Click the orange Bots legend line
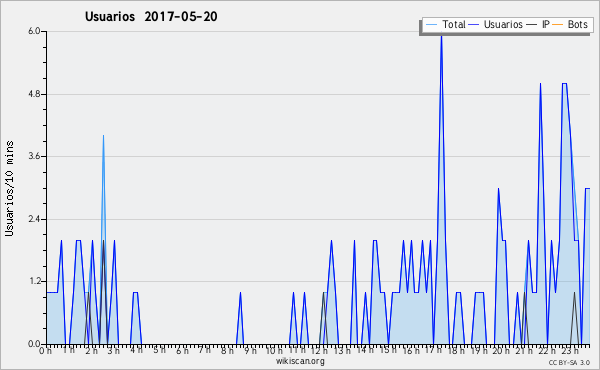The image size is (600, 370). click(x=558, y=25)
